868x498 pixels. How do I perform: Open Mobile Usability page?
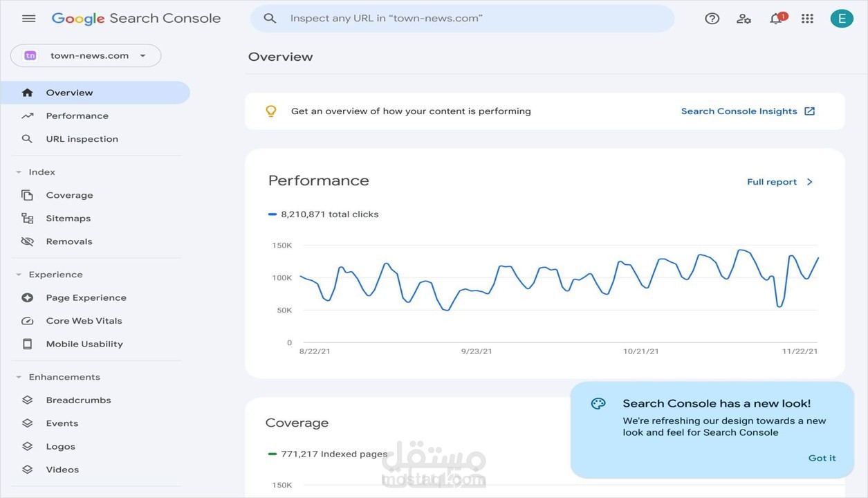84,344
